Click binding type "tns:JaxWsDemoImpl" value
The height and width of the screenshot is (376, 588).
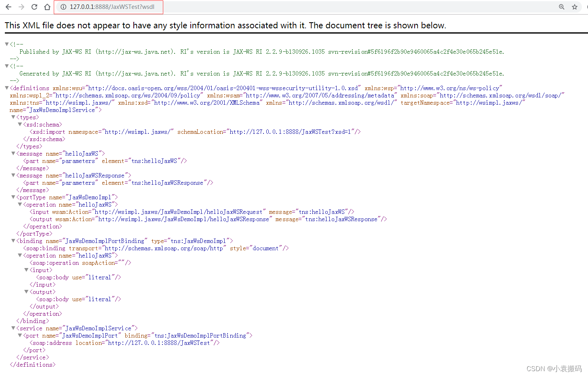tap(198, 241)
